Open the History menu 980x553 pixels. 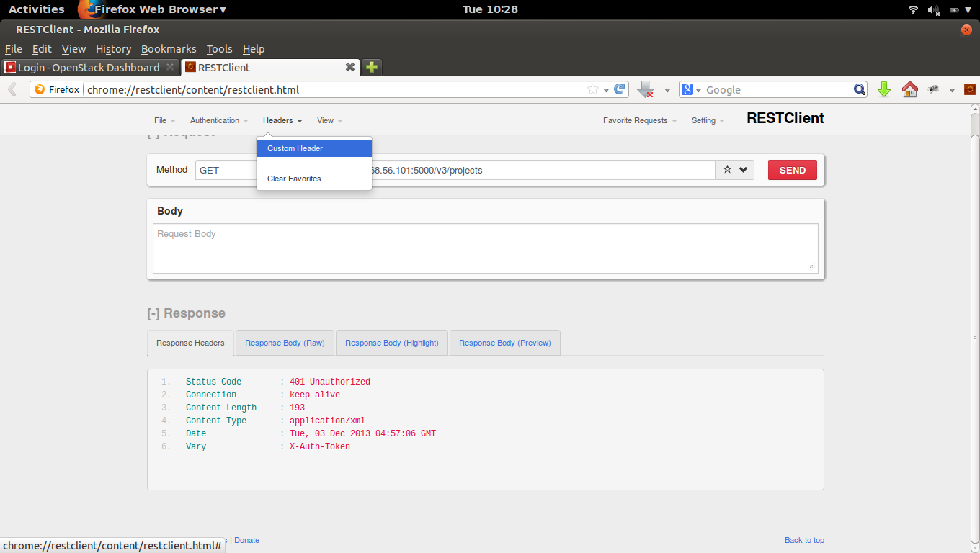coord(114,49)
